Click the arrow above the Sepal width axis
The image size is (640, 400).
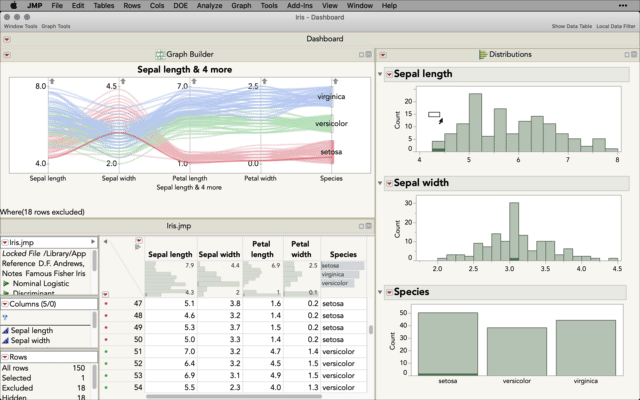pos(123,81)
